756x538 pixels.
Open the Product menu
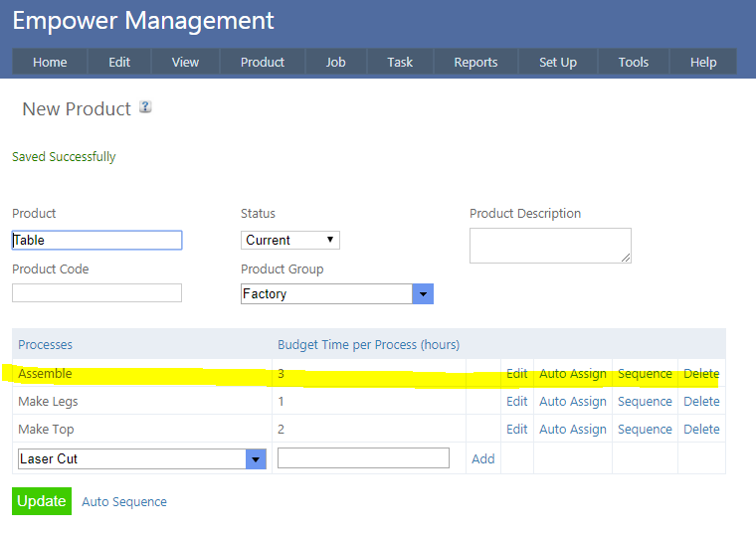coord(263,62)
